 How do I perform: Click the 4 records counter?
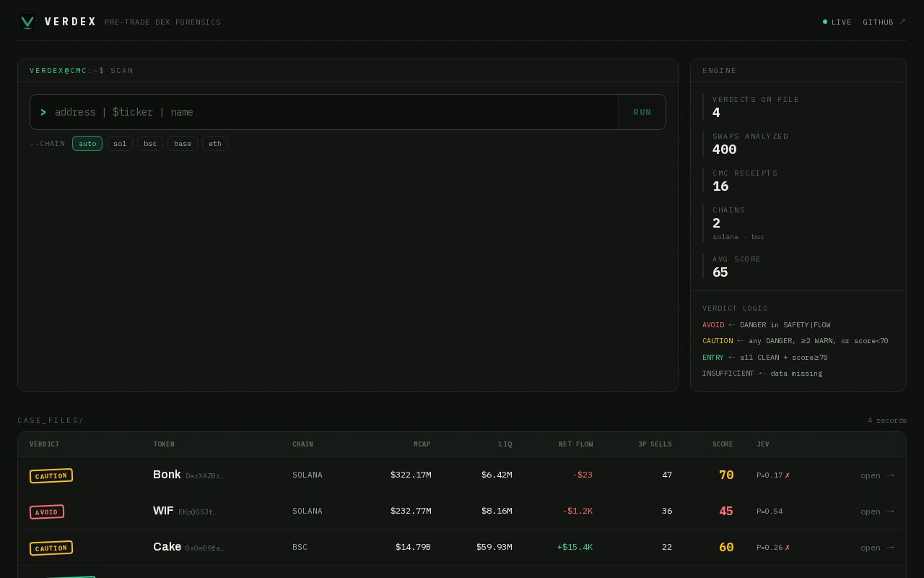coord(887,420)
